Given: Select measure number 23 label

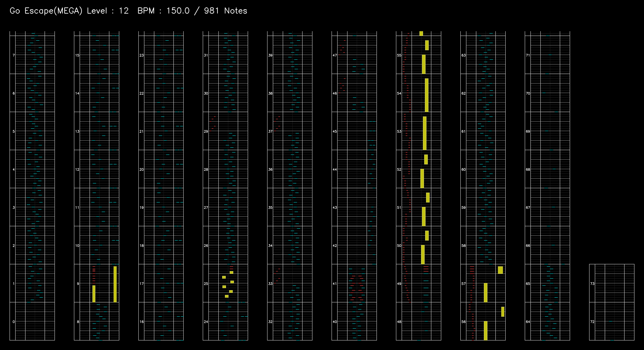Looking at the screenshot, I should click(x=141, y=55).
